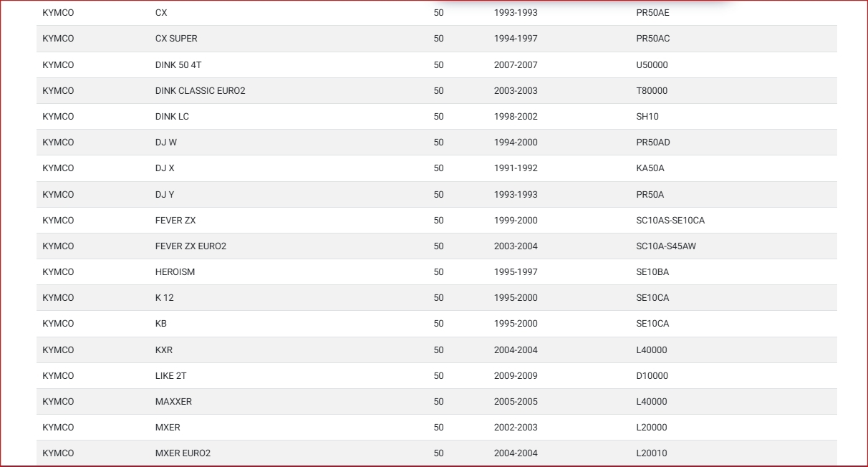This screenshot has height=467, width=868.
Task: Select the L20010 code for MXER EURO2
Action: pyautogui.click(x=652, y=453)
